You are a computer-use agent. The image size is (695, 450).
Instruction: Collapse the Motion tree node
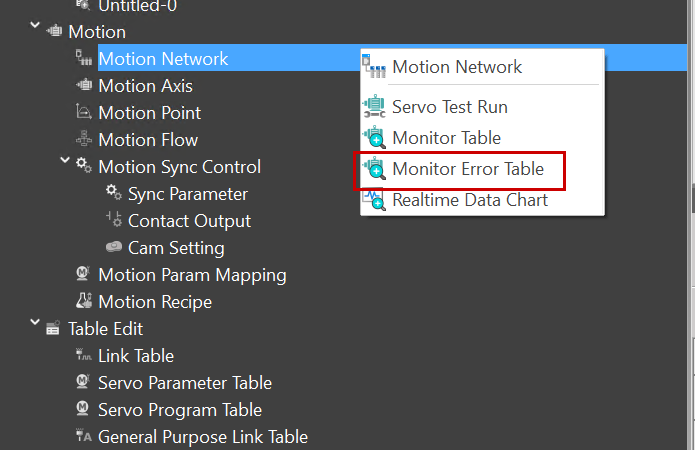(36, 31)
